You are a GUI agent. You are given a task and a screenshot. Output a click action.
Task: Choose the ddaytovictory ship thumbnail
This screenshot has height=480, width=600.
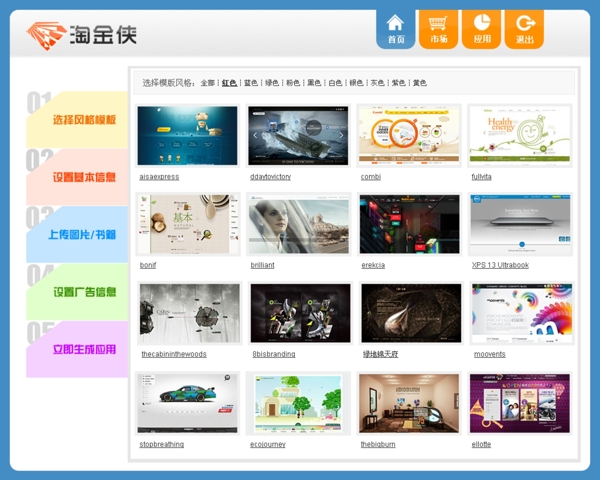298,136
